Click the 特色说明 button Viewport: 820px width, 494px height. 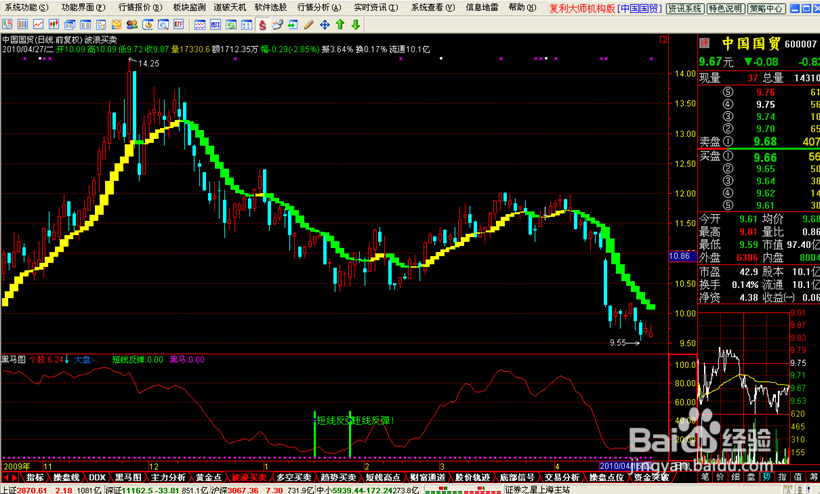click(725, 8)
